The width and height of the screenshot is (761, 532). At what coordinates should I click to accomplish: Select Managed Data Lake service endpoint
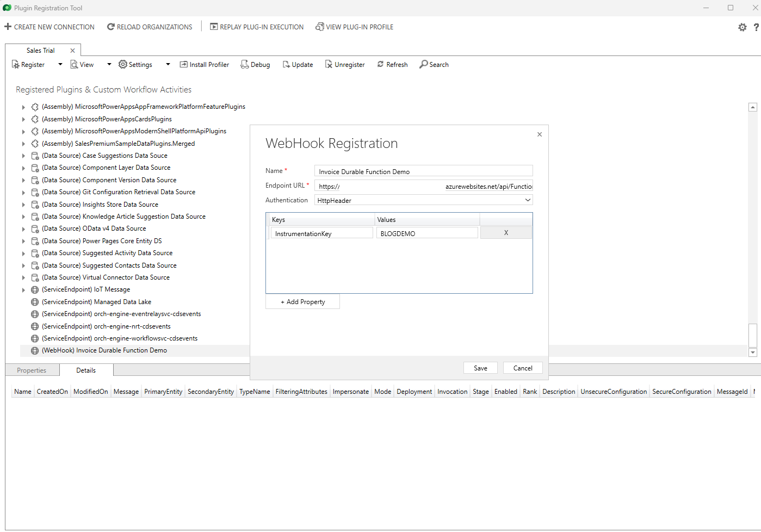96,302
